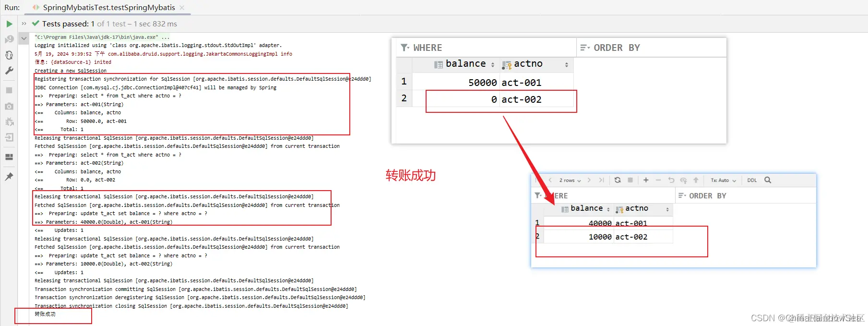Pin the Run tab with the pin icon

(x=9, y=176)
